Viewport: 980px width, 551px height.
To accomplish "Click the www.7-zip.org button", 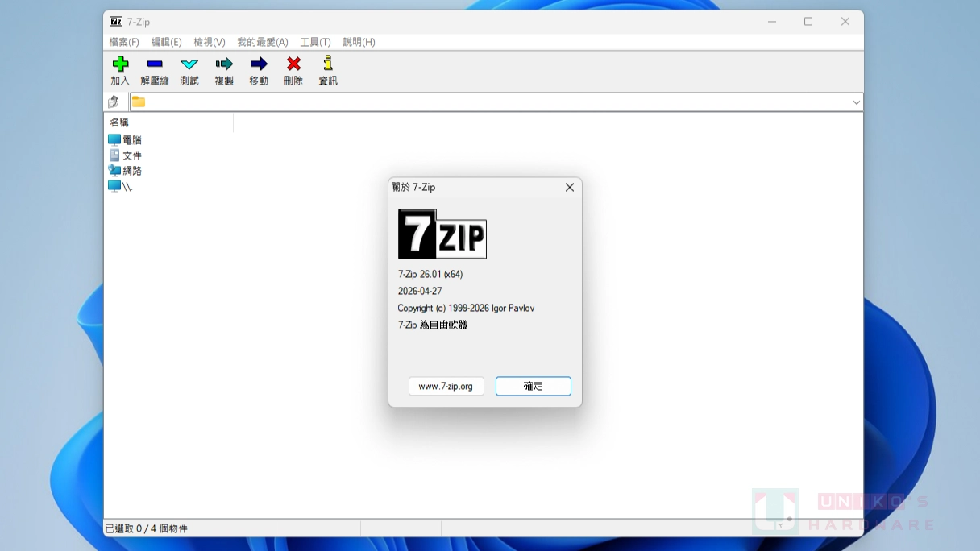I will pos(446,387).
